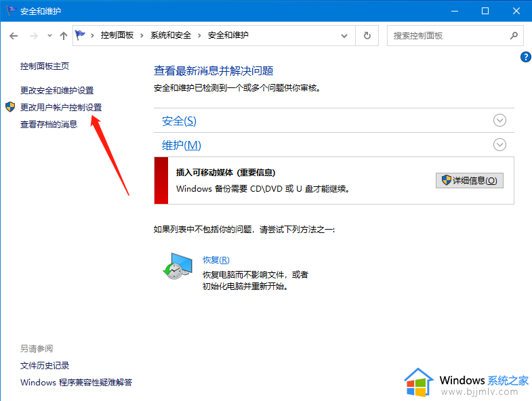Go up one level with up arrow
Viewport: 532px width, 401px height.
click(x=64, y=36)
